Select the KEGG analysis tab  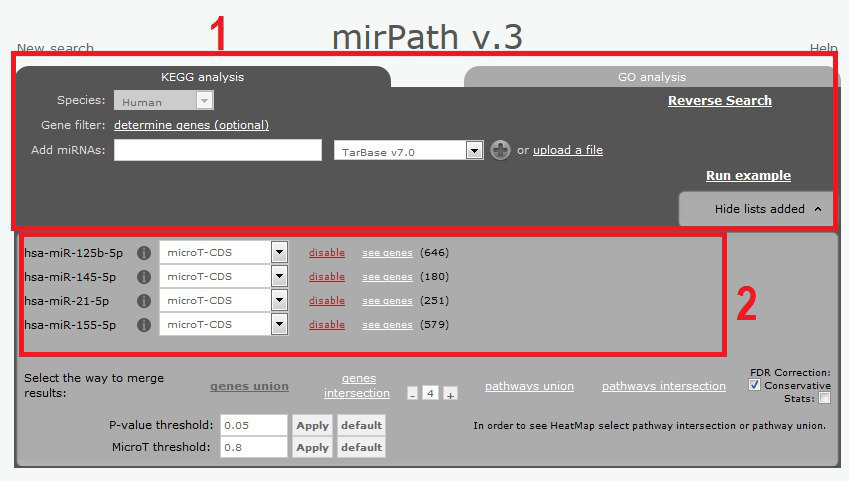pyautogui.click(x=202, y=77)
